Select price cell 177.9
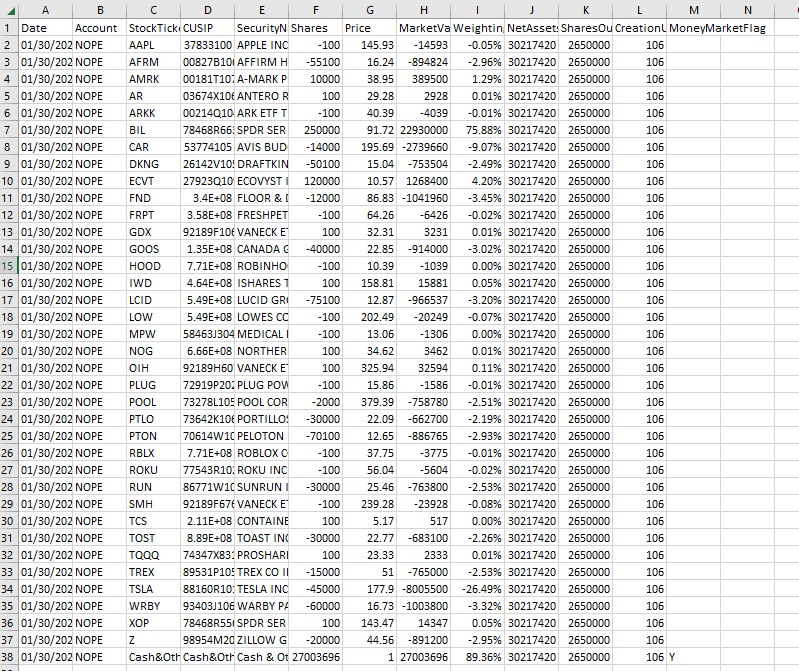 (369, 589)
